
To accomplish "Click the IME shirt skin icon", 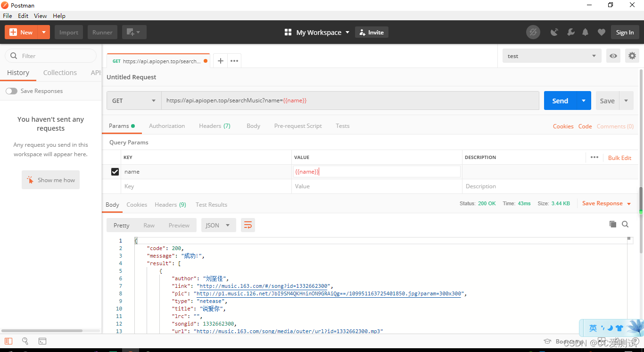I will [x=619, y=328].
